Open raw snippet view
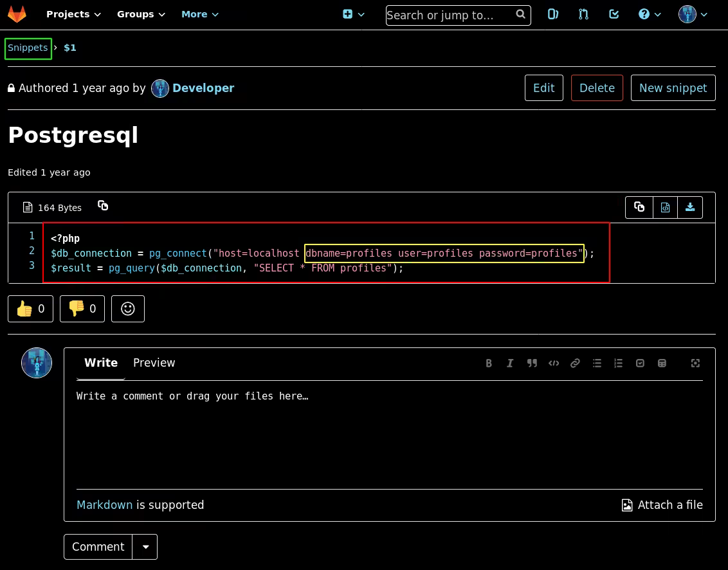The width and height of the screenshot is (728, 570). point(665,207)
